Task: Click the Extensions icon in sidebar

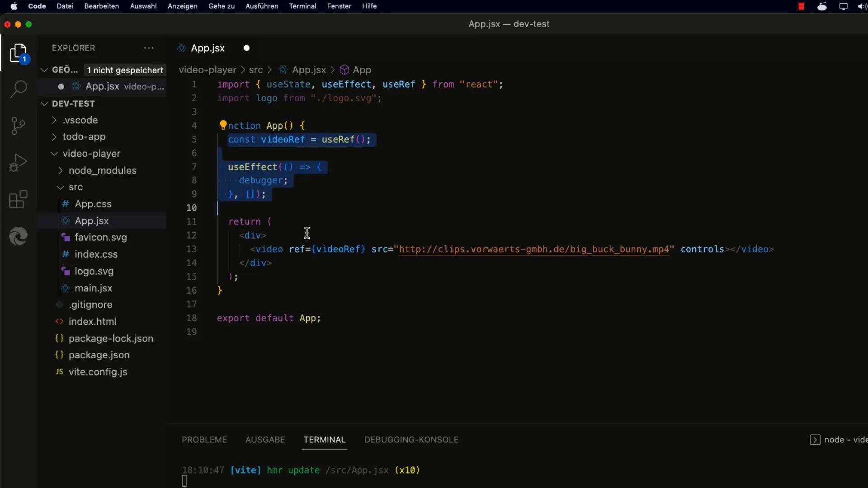Action: tap(17, 200)
